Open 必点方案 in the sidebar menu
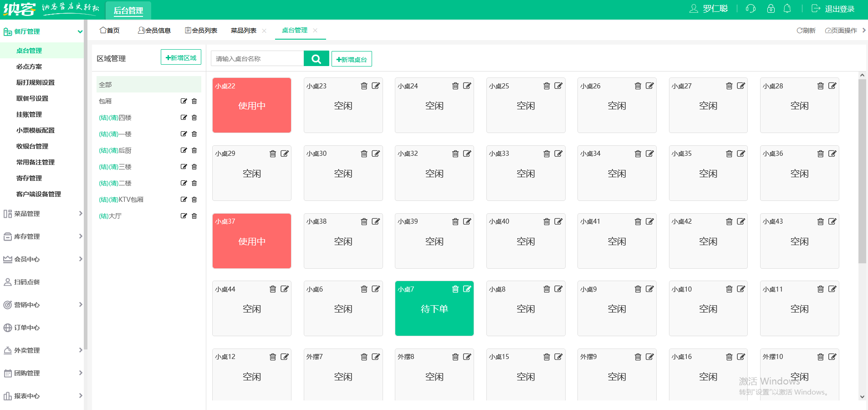Image resolution: width=868 pixels, height=410 pixels. point(29,67)
